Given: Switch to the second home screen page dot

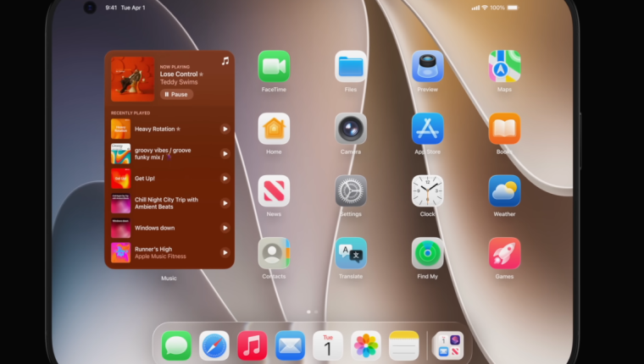Looking at the screenshot, I should coord(316,312).
